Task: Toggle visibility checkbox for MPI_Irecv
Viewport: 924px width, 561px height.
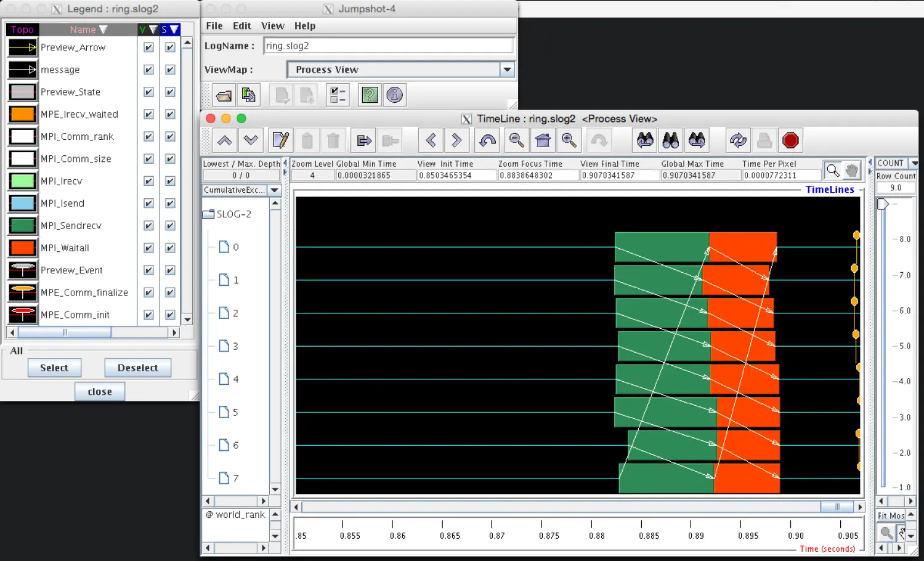Action: click(x=148, y=181)
